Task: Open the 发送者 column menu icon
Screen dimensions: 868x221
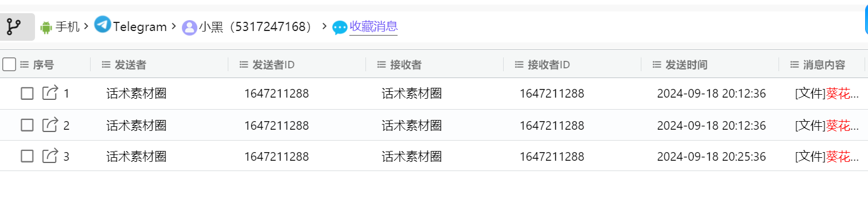Action: 106,65
